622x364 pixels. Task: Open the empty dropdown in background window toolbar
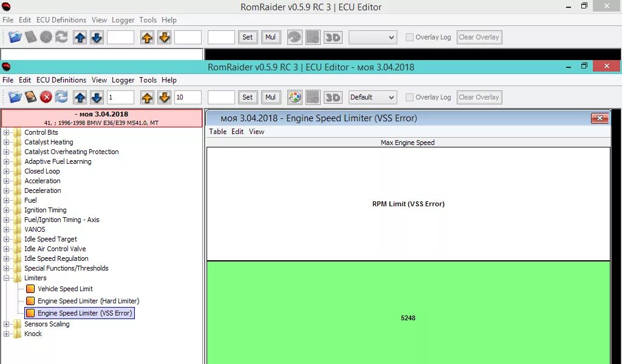coord(372,38)
